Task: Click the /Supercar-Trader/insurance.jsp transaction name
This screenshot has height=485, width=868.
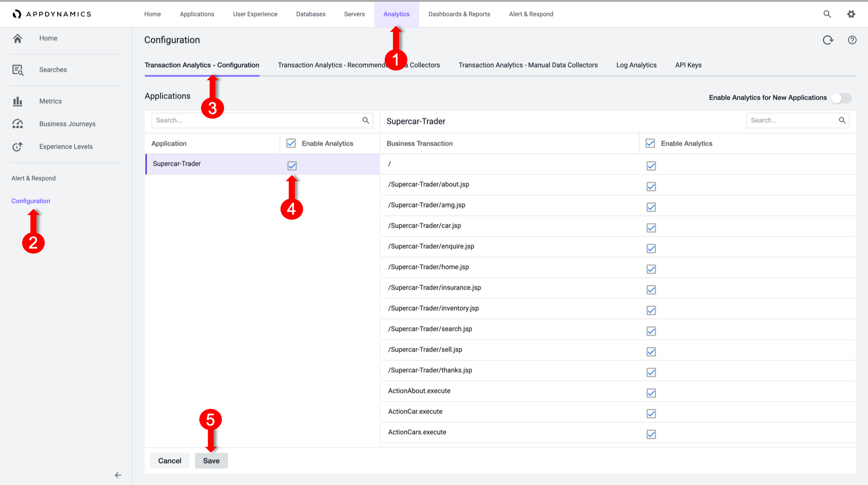Action: pos(435,288)
